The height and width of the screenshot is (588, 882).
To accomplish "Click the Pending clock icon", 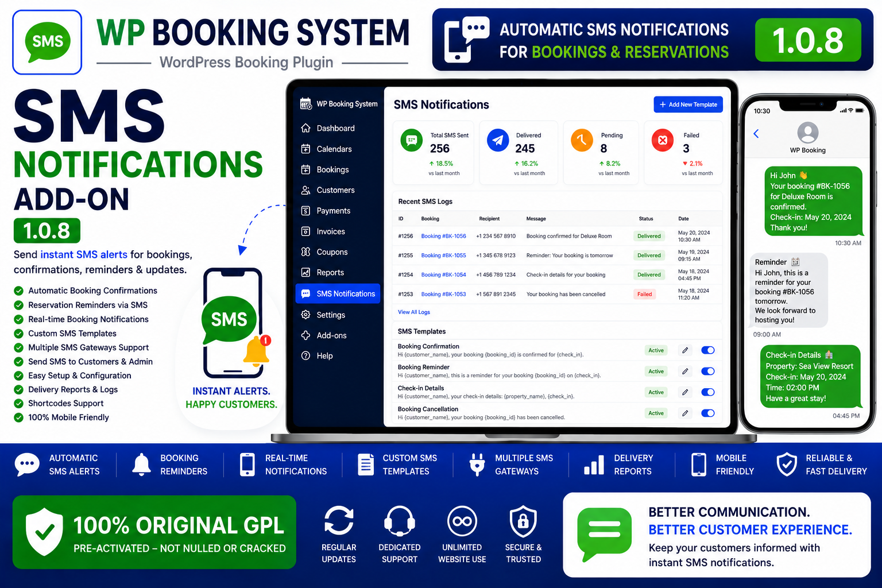I will tap(582, 140).
